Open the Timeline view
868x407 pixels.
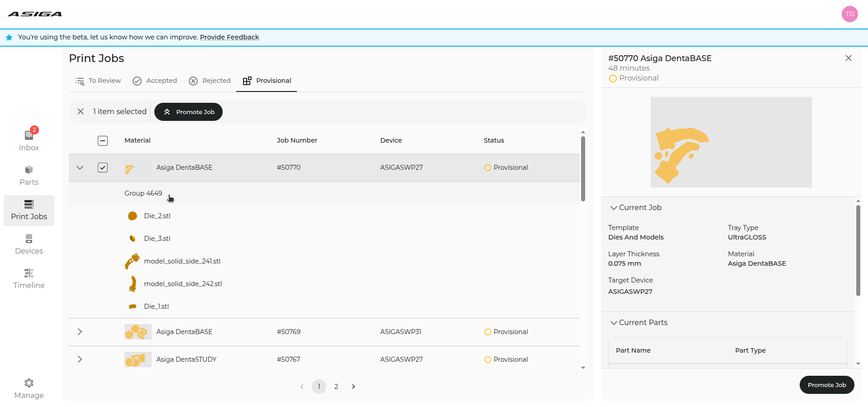point(29,279)
